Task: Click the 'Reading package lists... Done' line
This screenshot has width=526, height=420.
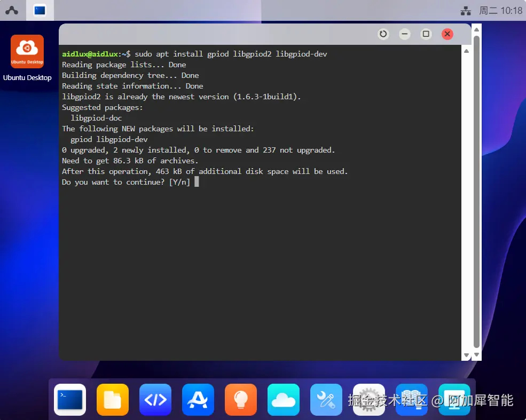Action: tap(124, 65)
